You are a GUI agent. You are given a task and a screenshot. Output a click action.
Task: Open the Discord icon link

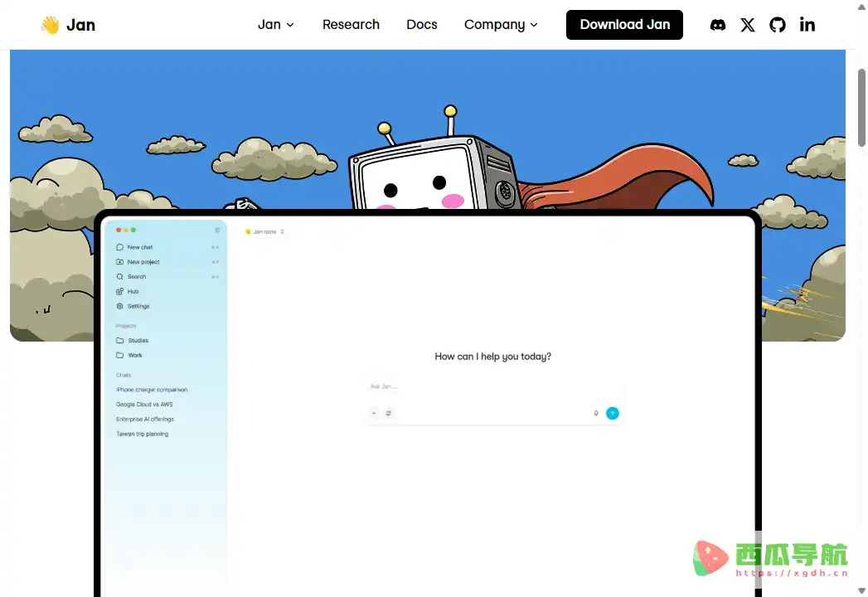[717, 25]
